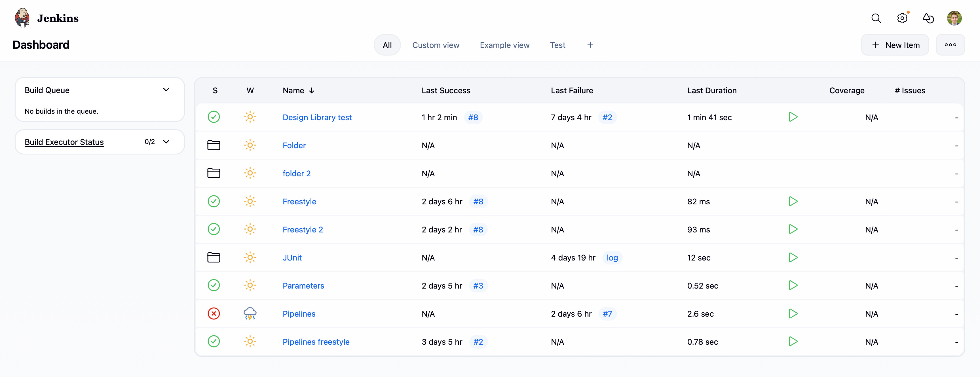The image size is (980, 377).
Task: Expand Build Executor Status chevron
Action: pos(166,141)
